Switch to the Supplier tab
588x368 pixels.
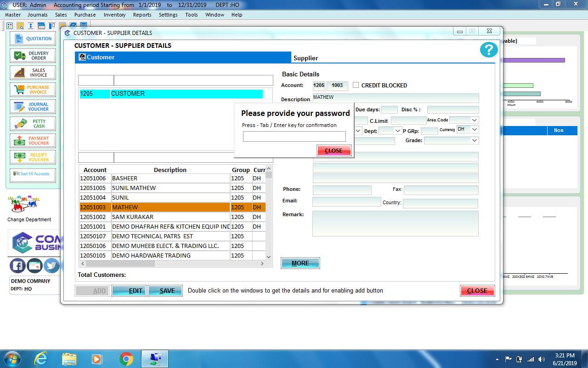click(x=305, y=58)
